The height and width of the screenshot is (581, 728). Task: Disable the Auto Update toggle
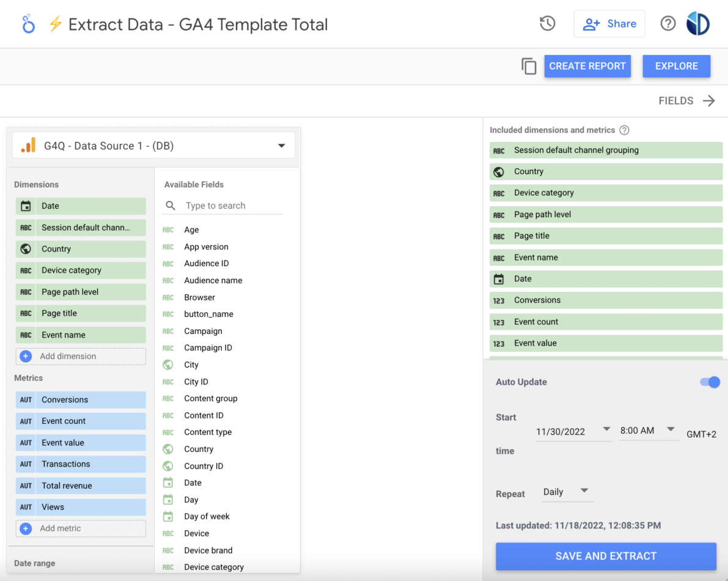point(709,382)
